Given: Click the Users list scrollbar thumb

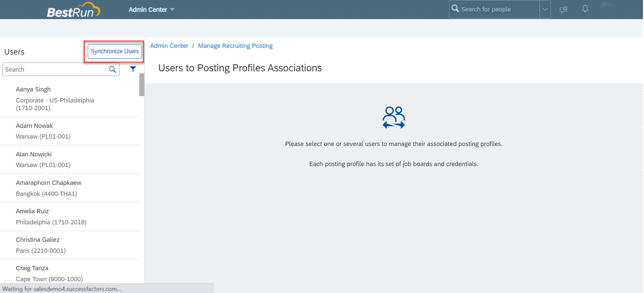Looking at the screenshot, I should tap(142, 85).
